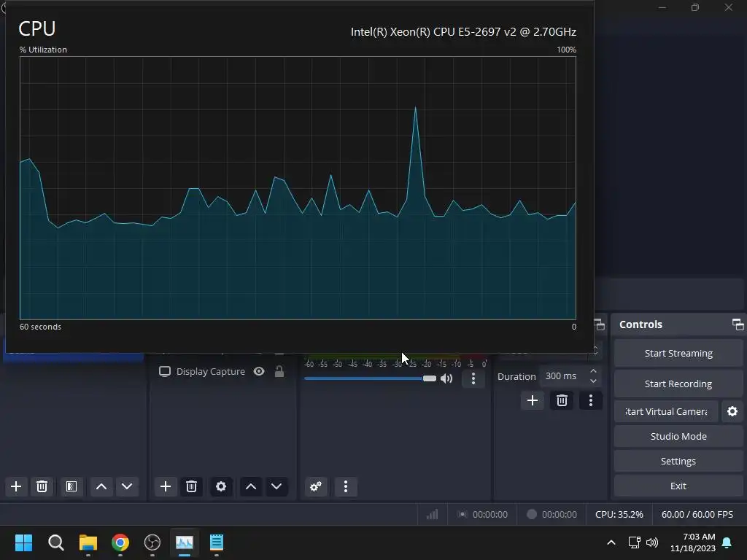747x560 pixels.
Task: Open OBS Settings
Action: tap(678, 461)
